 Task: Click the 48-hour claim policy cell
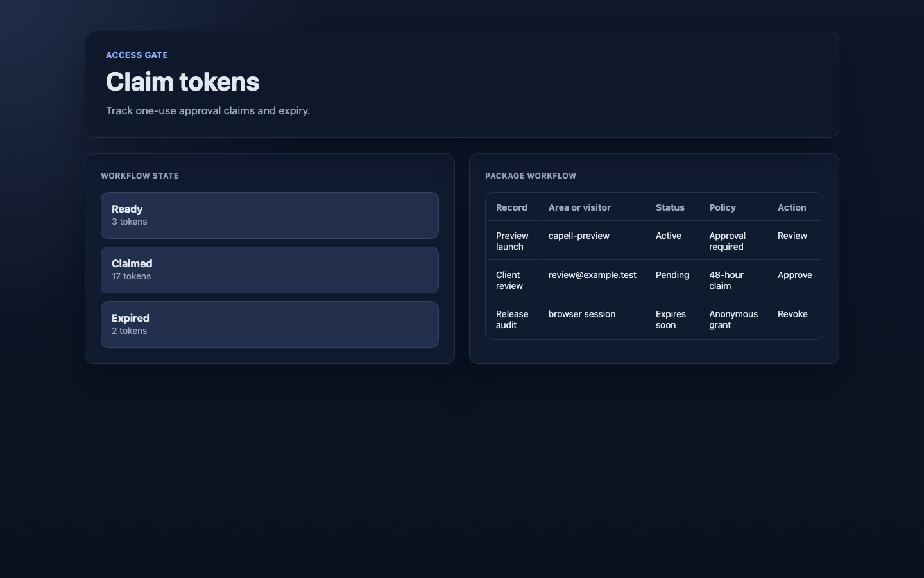click(x=734, y=280)
